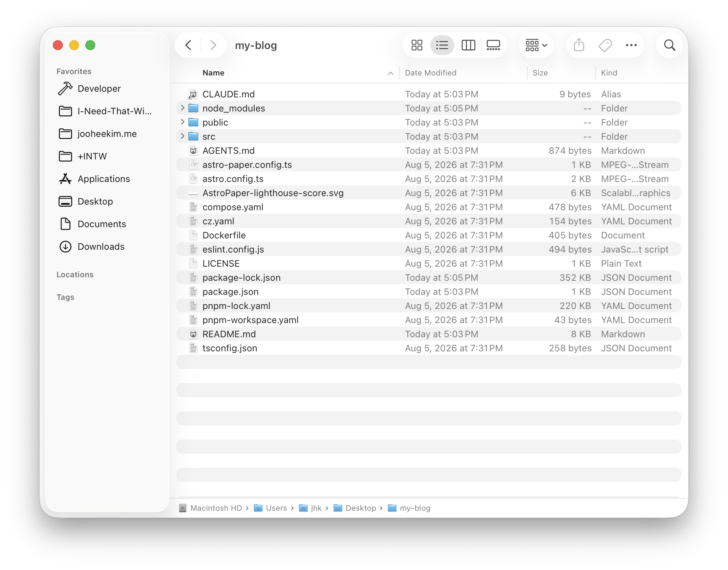The image size is (728, 570).
Task: Go forward with the right chevron button
Action: click(x=213, y=45)
